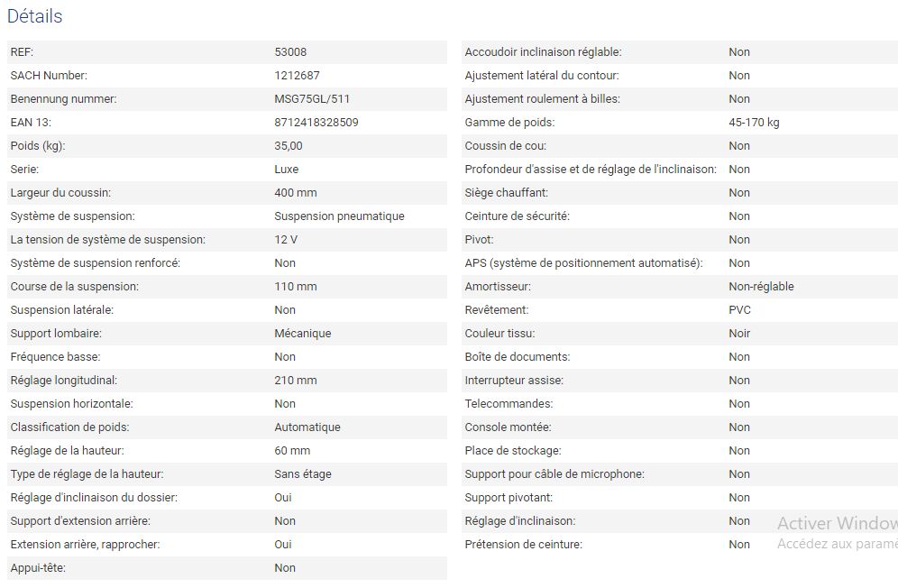Select the 12 V suspension tension value
Image resolution: width=898 pixels, height=588 pixels.
286,240
